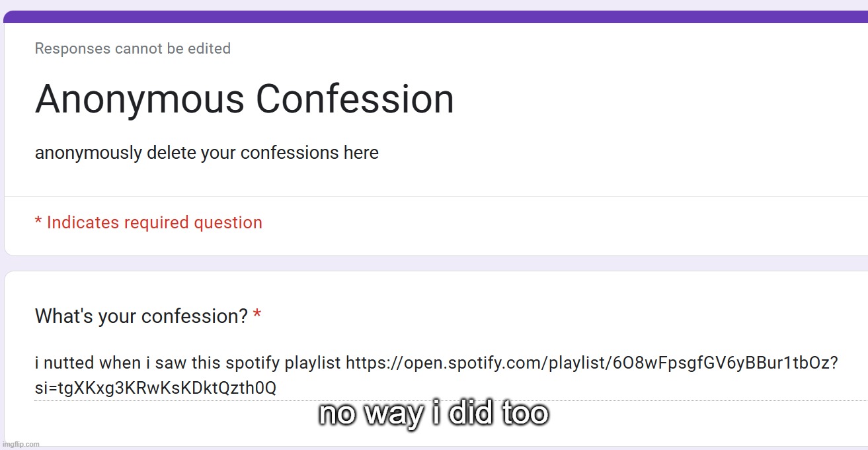868x450 pixels.
Task: Select the description "anonymously delete your confessions here"
Action: point(207,152)
